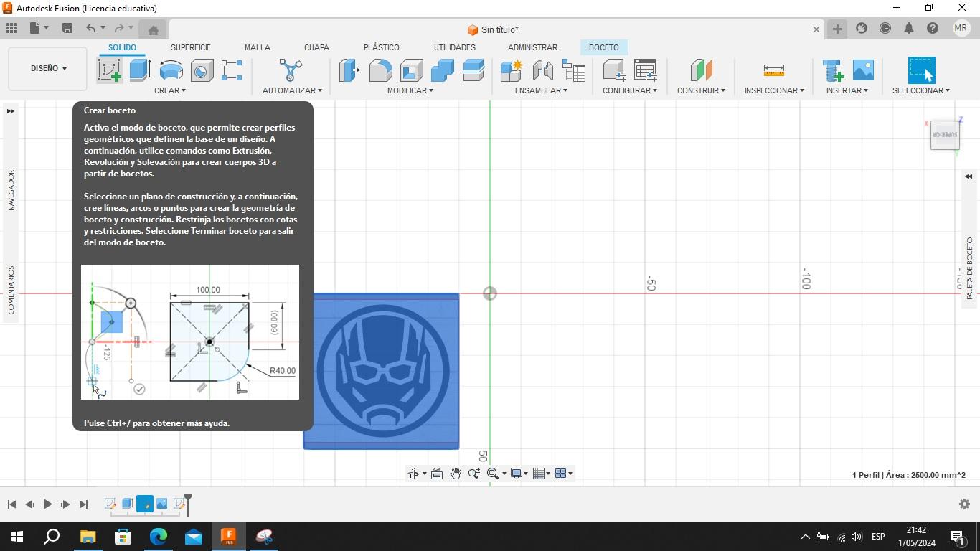Select the Medir measure tool icon

click(773, 70)
